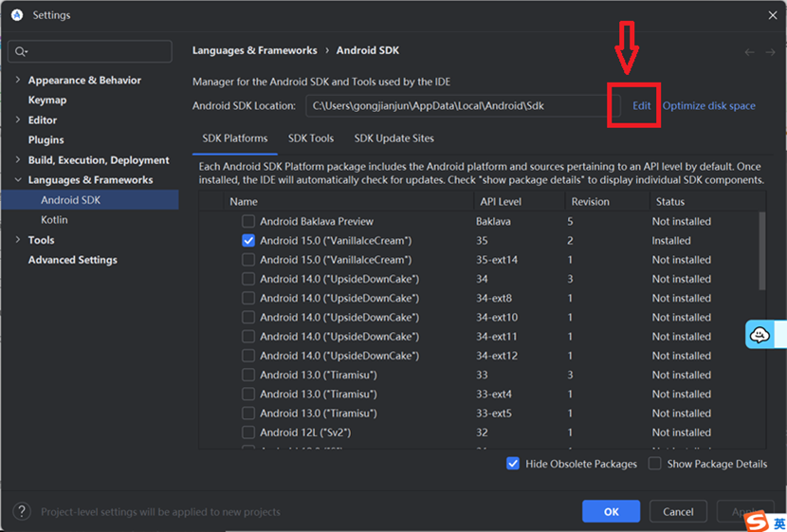Switch to the SDK Tools tab
Screen dimensions: 787x532
[311, 138]
